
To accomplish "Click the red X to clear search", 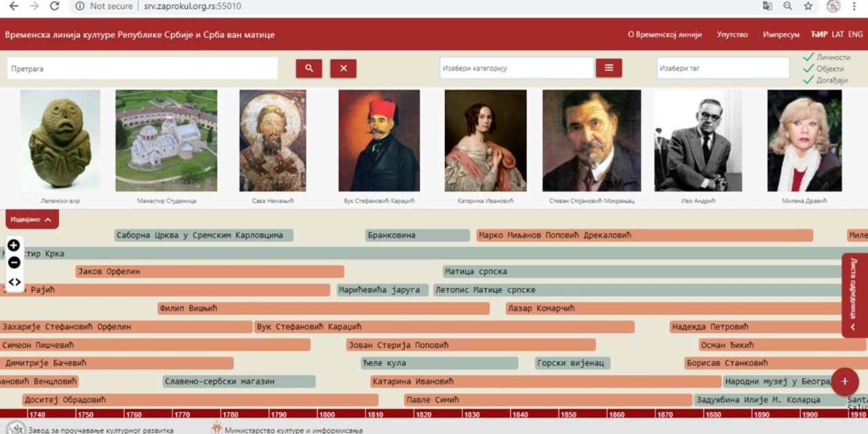I will 343,68.
